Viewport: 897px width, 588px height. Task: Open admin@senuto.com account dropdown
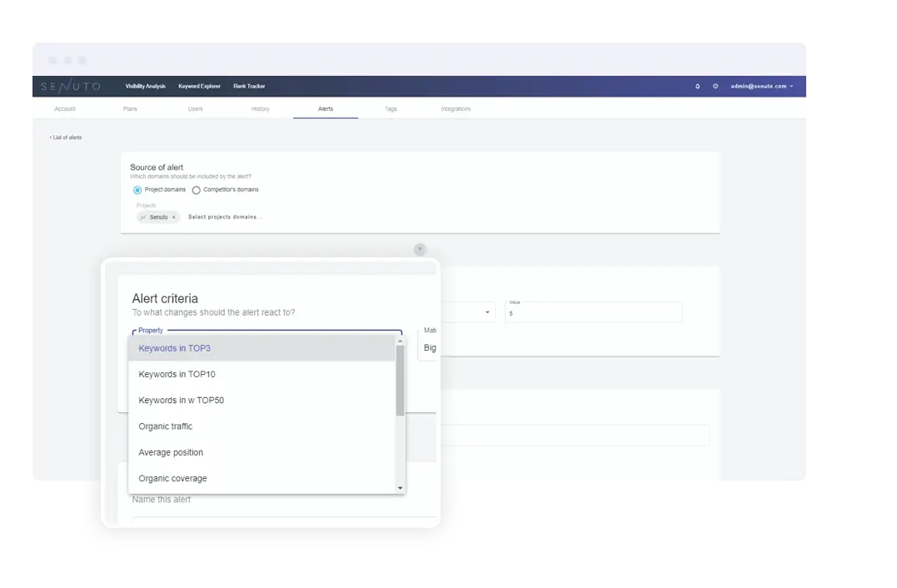761,87
